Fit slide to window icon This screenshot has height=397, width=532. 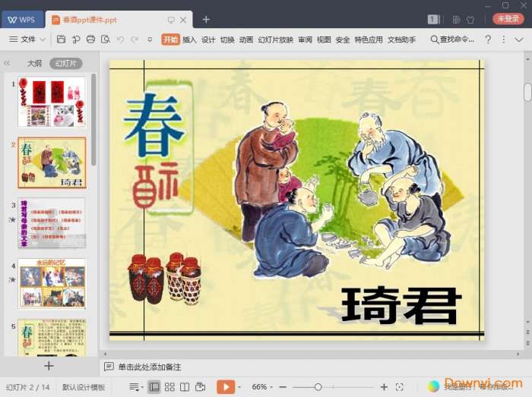pos(400,387)
